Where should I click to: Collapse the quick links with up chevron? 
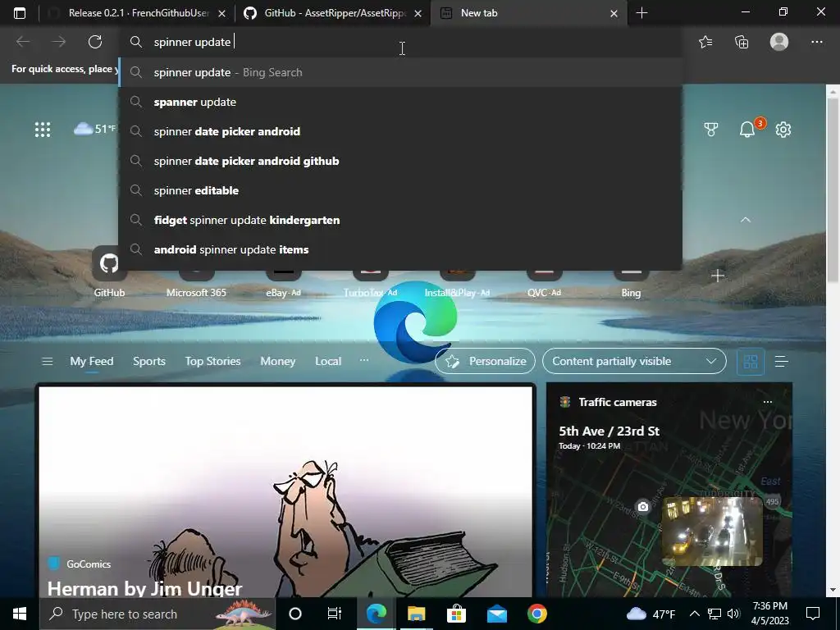coord(746,220)
